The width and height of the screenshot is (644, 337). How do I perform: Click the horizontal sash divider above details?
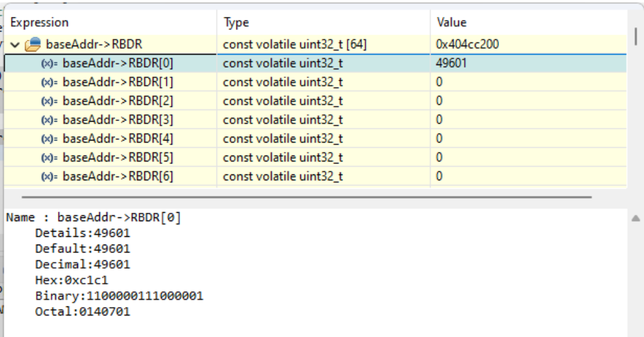click(x=307, y=196)
